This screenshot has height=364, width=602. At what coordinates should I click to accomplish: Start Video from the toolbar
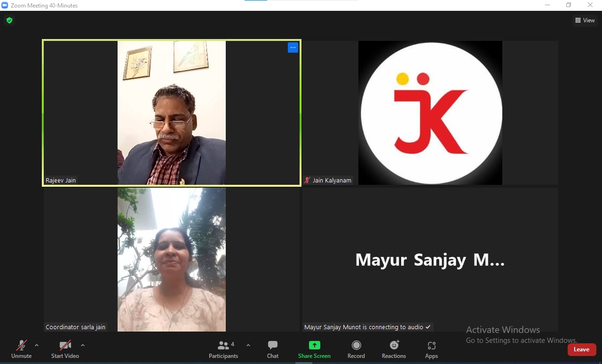65,349
